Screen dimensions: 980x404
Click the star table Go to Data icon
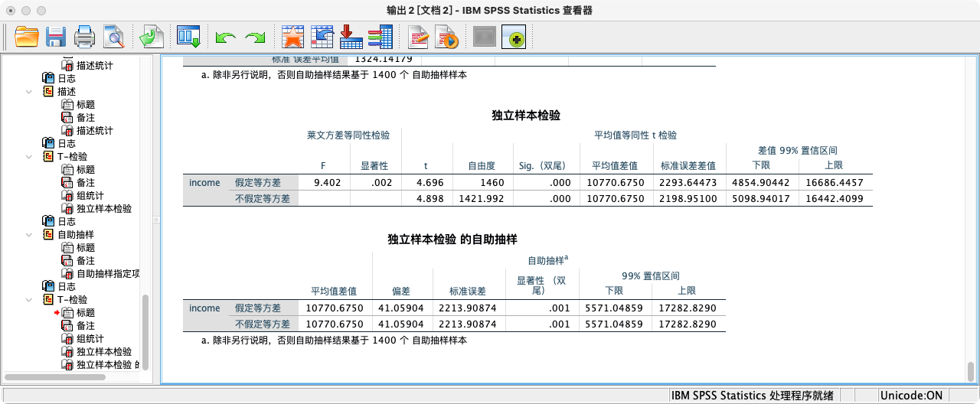pyautogui.click(x=292, y=36)
